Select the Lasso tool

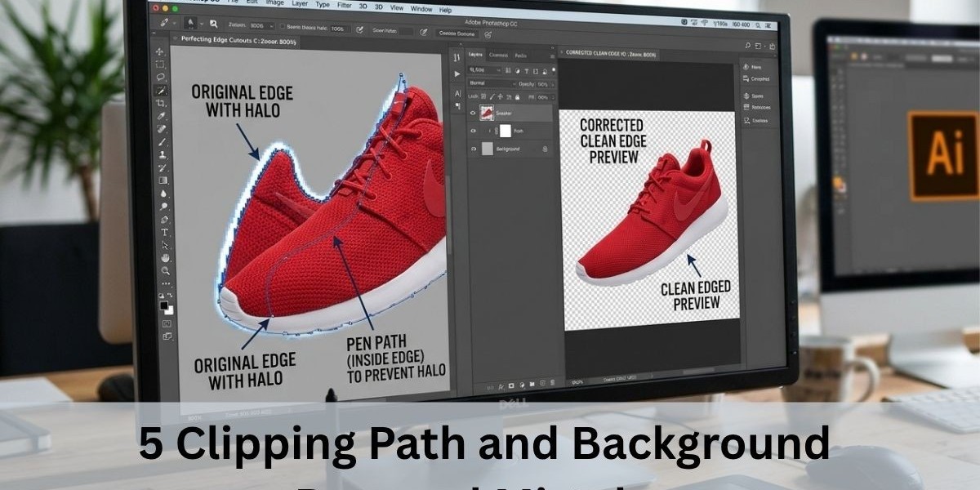161,78
